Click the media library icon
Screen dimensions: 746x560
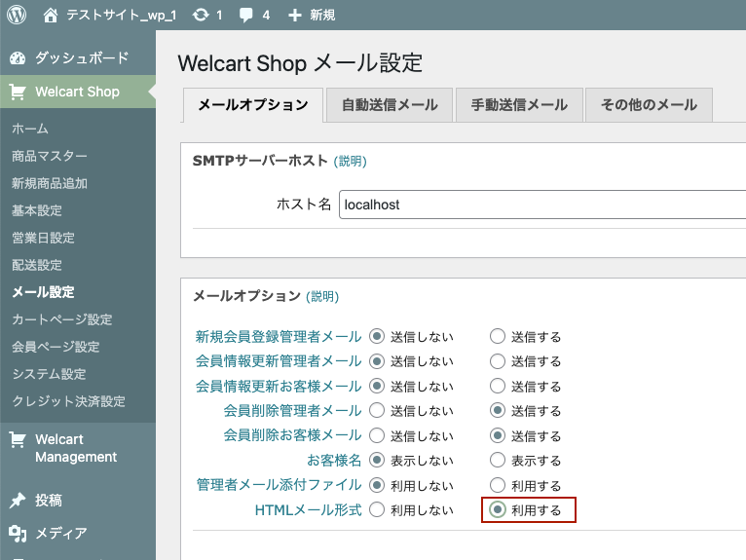tap(18, 534)
